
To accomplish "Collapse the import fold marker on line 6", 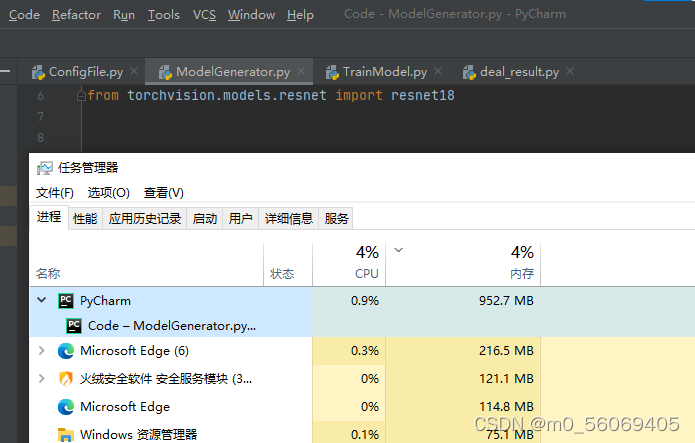I will click(81, 95).
